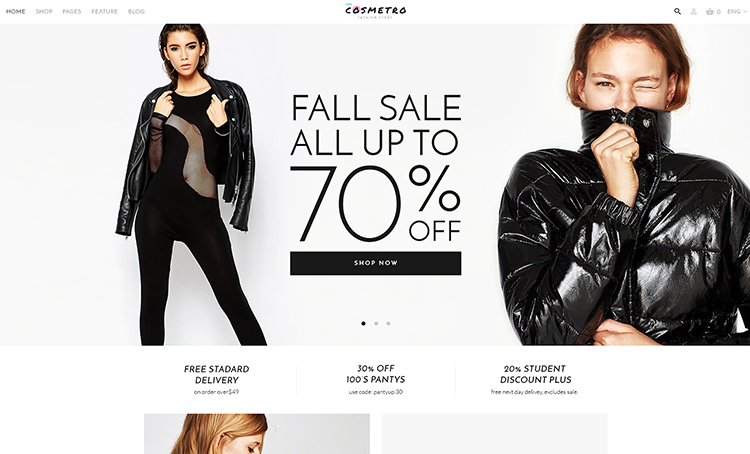Expand the ENG language dropdown

coord(737,11)
